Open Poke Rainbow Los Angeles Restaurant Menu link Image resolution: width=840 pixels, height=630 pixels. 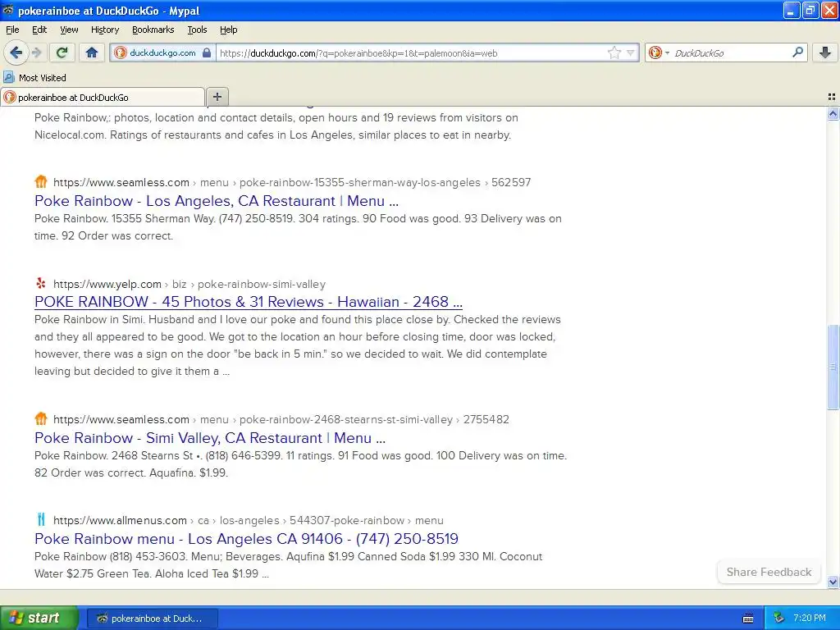click(x=217, y=201)
